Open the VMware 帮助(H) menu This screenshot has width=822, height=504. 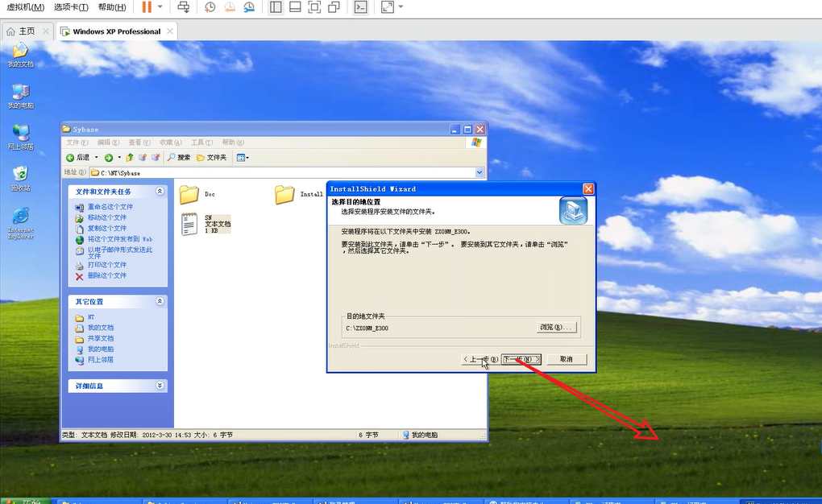click(112, 6)
